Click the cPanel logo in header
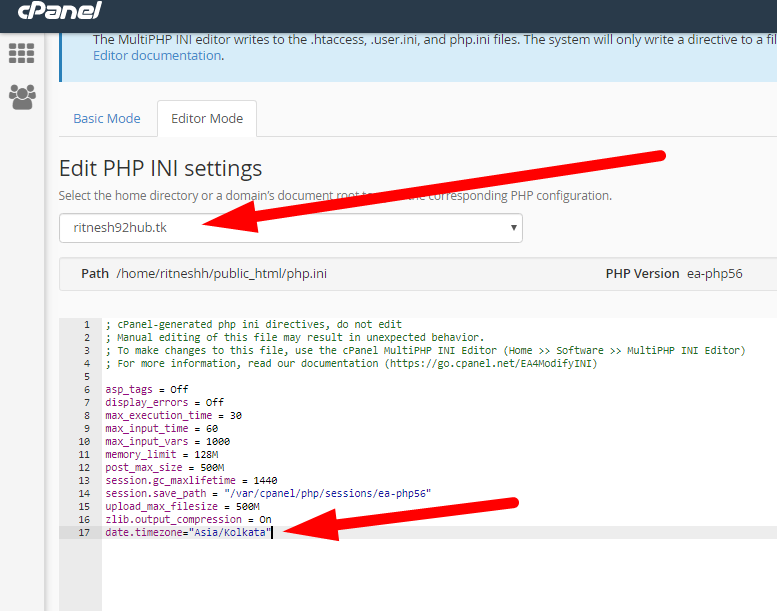This screenshot has height=611, width=777. tap(59, 11)
